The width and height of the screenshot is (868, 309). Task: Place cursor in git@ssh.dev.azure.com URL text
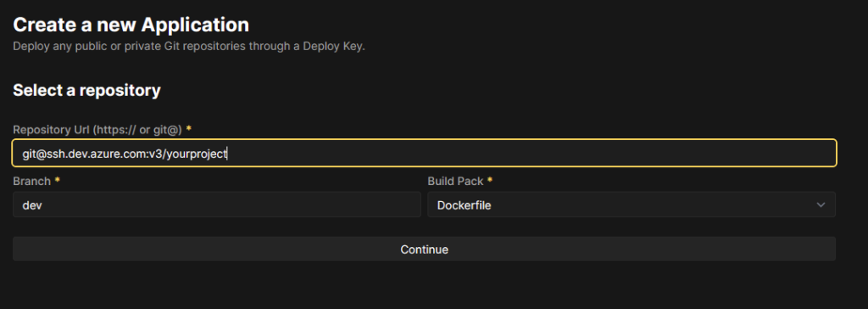(x=125, y=154)
